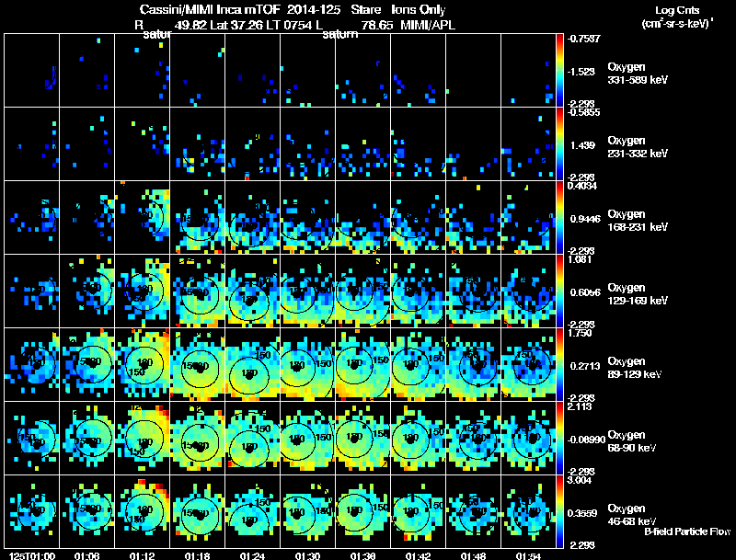Click the Oxygen 231-332 keV color bar

pos(559,144)
